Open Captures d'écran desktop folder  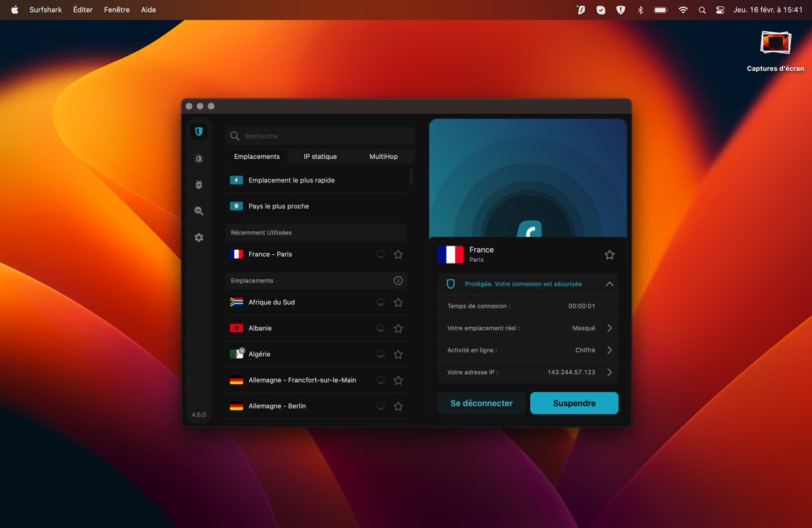tap(775, 51)
